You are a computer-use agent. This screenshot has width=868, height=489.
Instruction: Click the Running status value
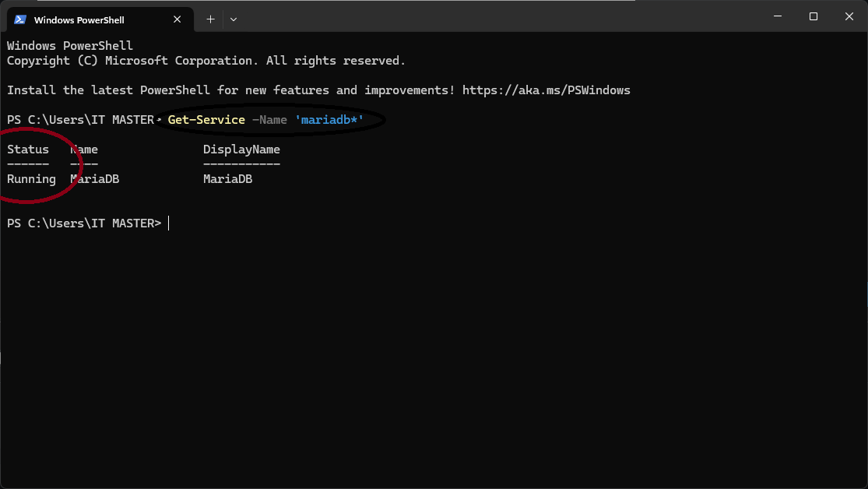tap(32, 179)
